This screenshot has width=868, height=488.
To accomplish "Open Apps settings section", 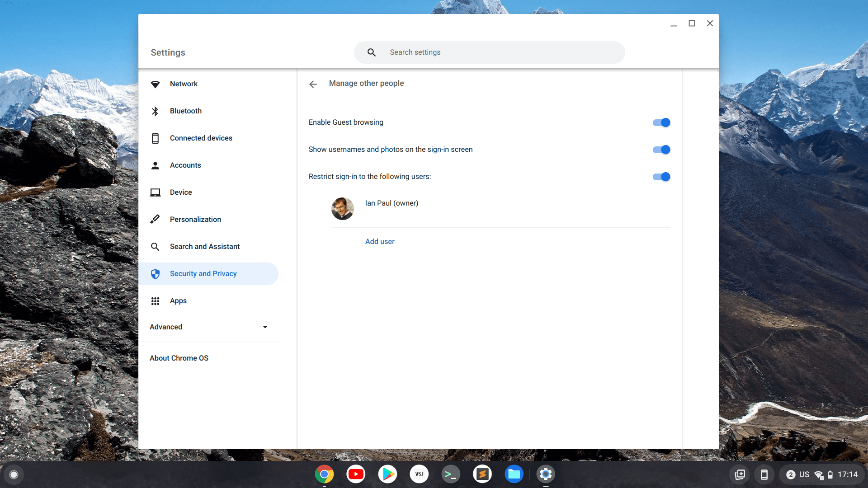I will tap(208, 301).
